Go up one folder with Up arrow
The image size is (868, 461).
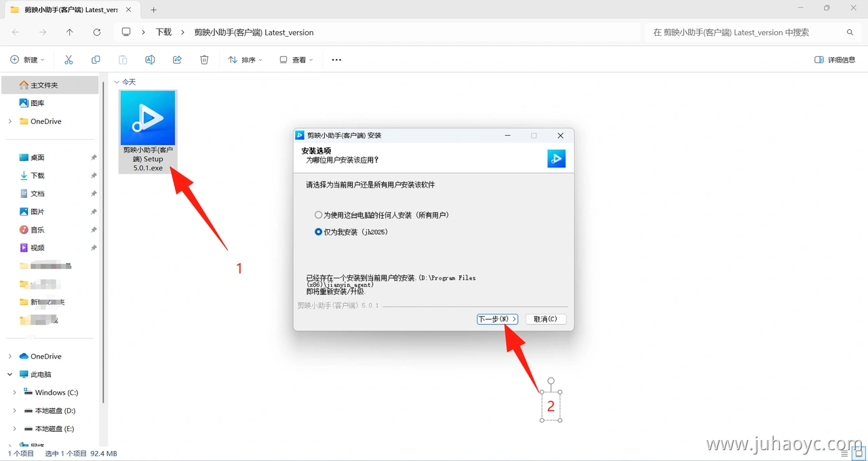[x=70, y=32]
